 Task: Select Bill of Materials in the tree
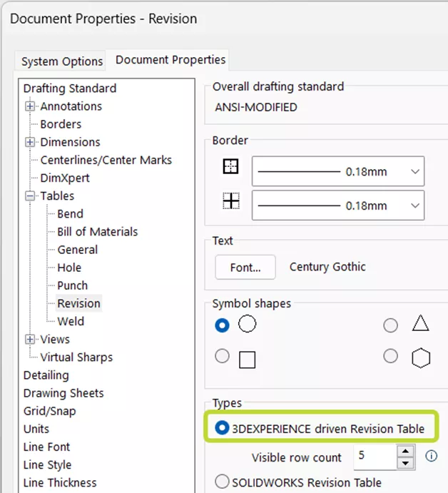pyautogui.click(x=98, y=232)
